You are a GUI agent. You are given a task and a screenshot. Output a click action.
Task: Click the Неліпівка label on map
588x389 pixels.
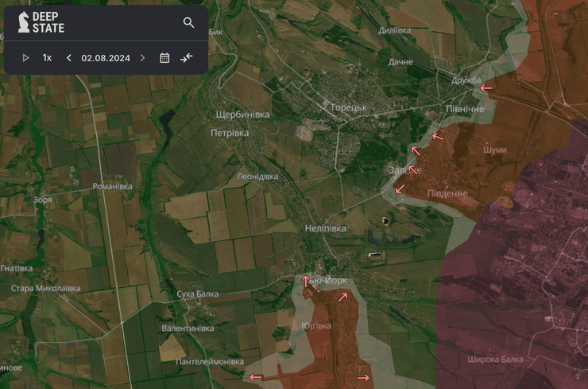(325, 228)
